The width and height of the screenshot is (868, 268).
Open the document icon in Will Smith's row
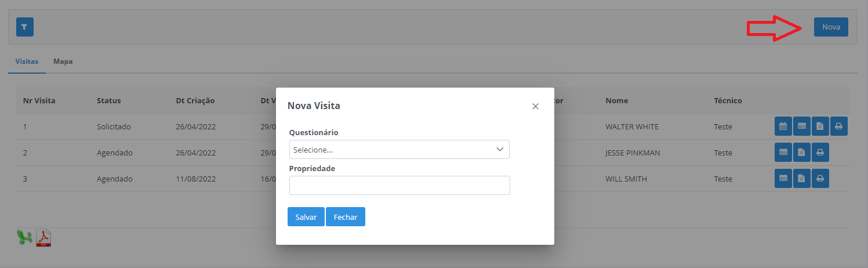(801, 179)
